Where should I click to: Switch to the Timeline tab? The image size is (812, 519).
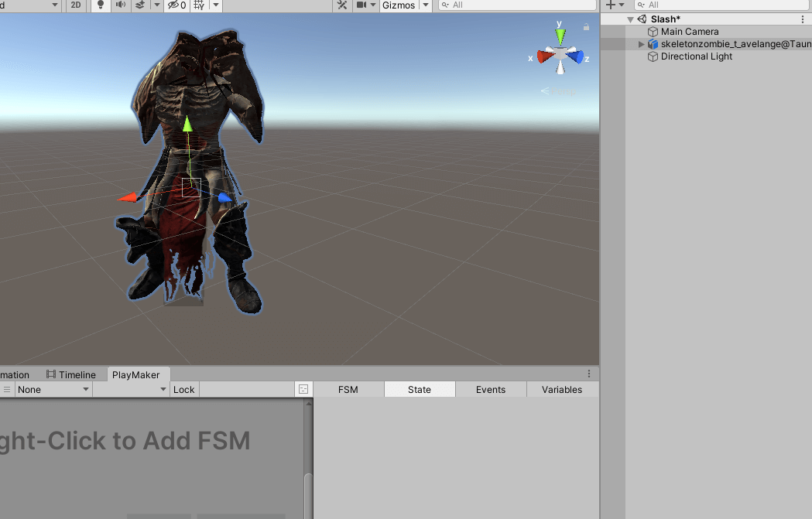click(71, 374)
